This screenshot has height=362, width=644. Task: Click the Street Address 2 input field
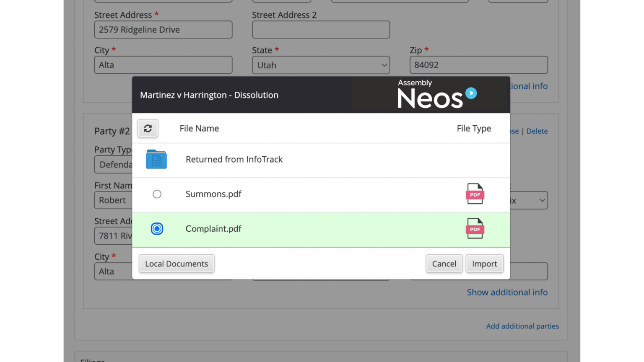(x=321, y=29)
